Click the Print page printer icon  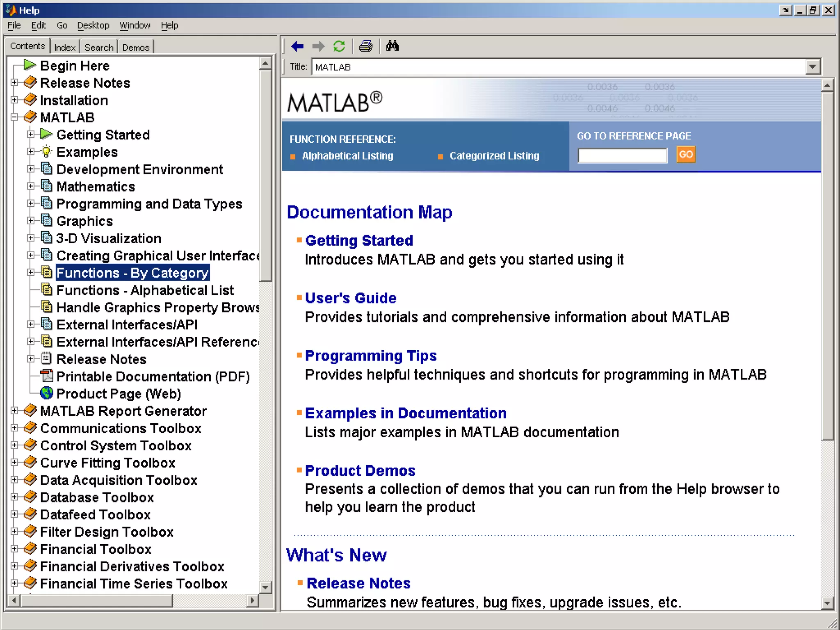pos(365,46)
